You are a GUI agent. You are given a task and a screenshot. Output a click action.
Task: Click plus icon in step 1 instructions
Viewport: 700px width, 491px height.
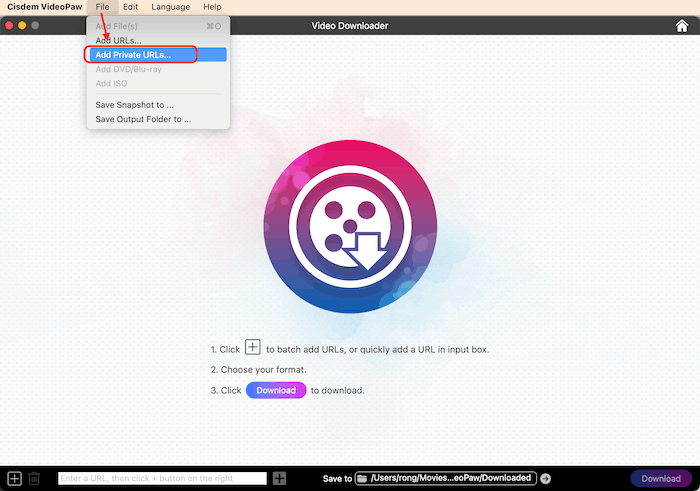point(253,348)
